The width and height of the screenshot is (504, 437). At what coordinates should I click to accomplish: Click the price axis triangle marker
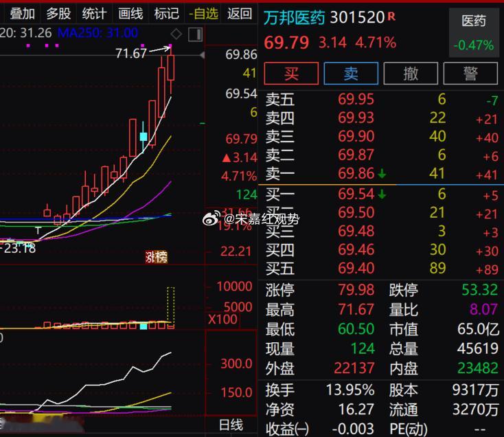coord(202,55)
